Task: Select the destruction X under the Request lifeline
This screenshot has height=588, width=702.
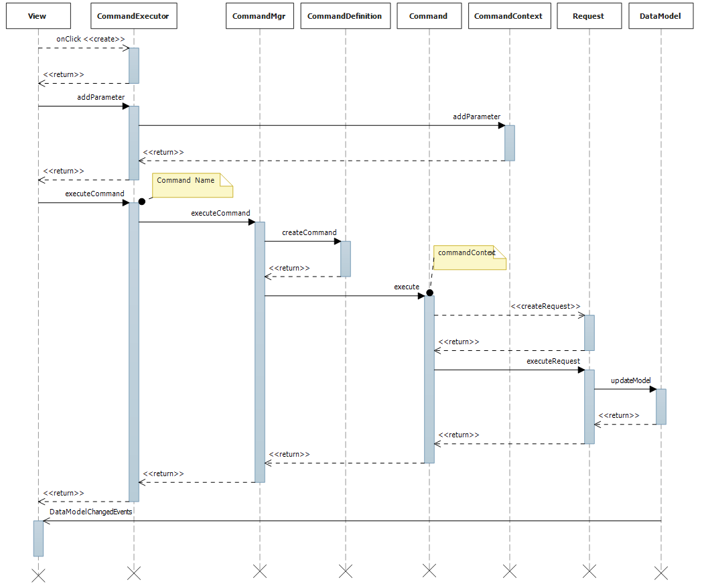Action: pos(589,571)
